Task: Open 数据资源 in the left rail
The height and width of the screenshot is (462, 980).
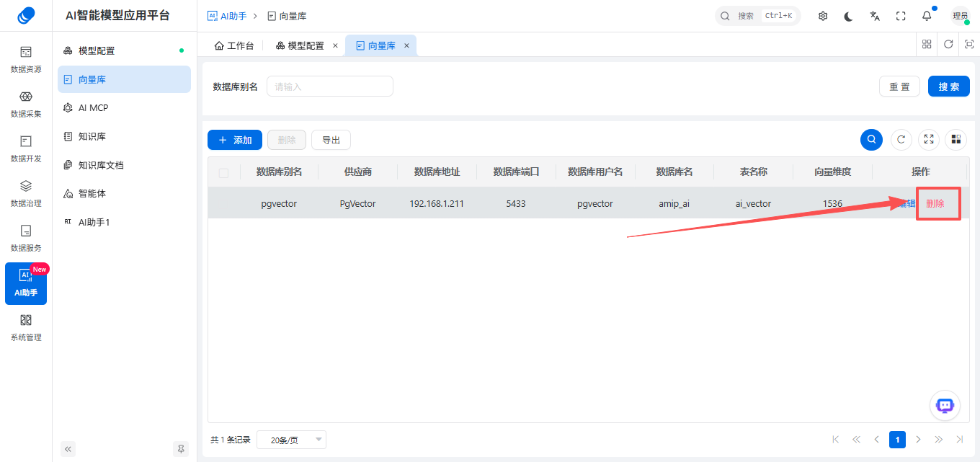Action: click(x=26, y=60)
